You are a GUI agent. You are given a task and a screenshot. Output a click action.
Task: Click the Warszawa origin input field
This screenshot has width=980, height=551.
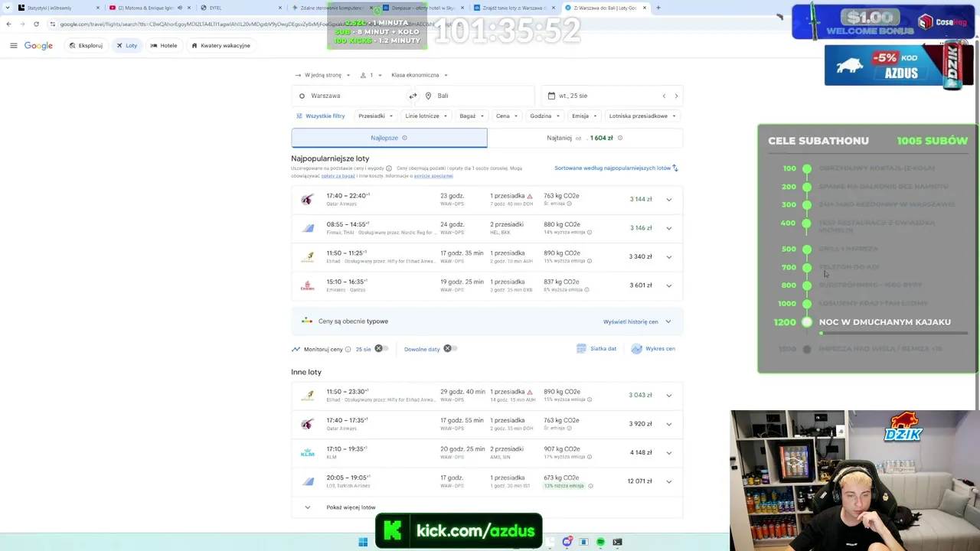[x=351, y=96]
